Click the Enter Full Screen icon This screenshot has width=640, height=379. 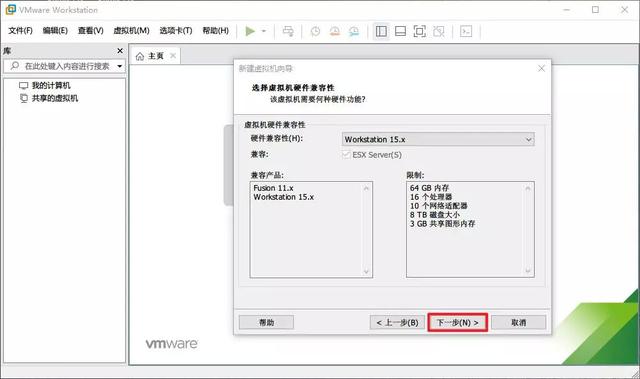pyautogui.click(x=420, y=31)
